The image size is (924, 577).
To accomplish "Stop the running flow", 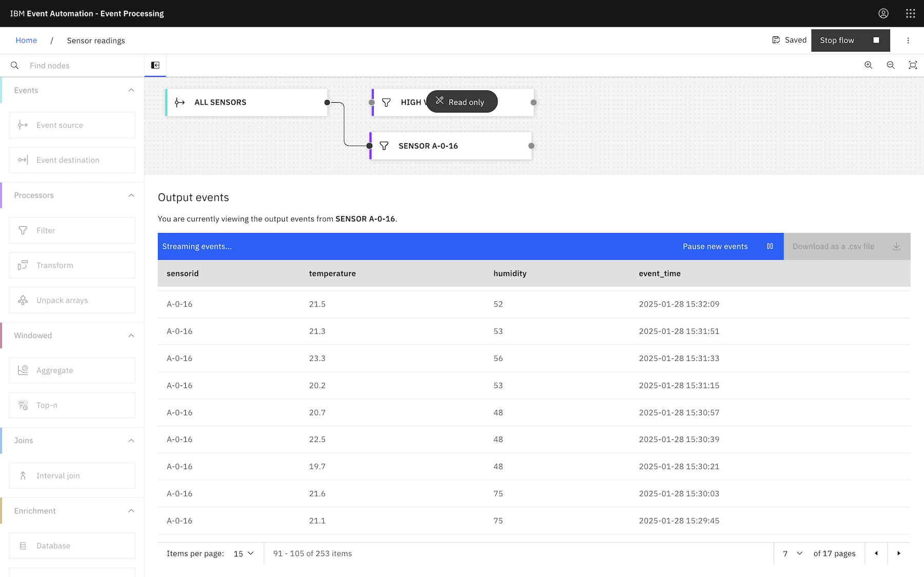I will pos(850,40).
